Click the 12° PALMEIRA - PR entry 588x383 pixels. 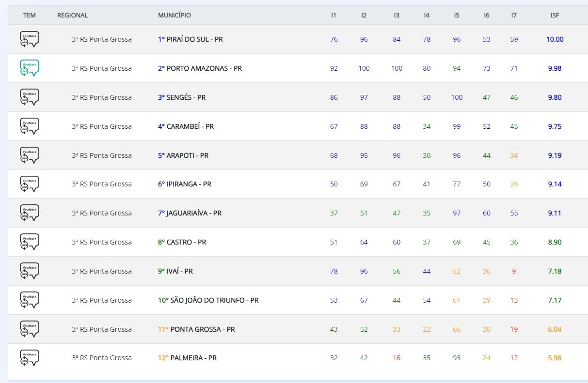click(x=187, y=358)
